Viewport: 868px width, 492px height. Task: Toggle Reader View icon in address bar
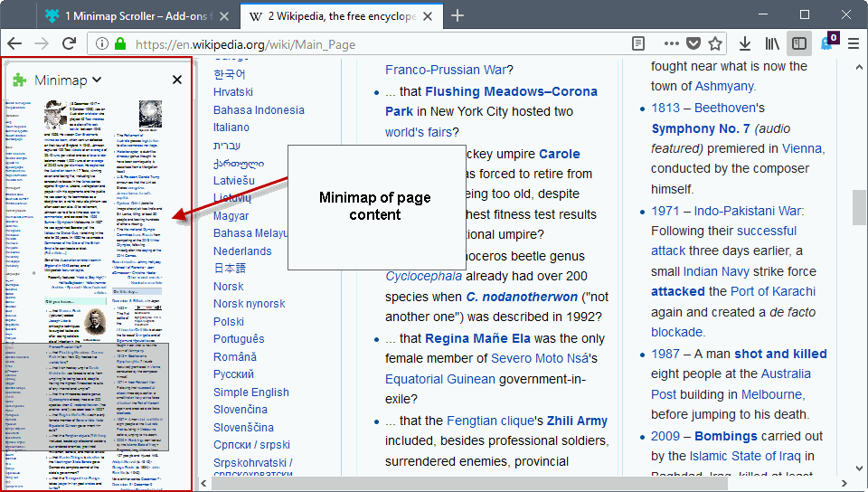coord(638,43)
